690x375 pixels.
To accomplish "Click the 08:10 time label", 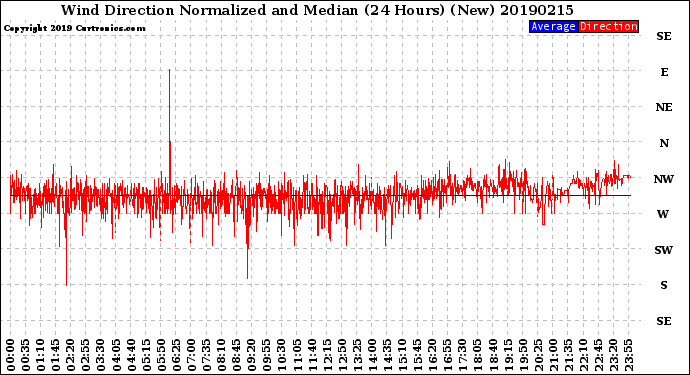I will click(221, 355).
